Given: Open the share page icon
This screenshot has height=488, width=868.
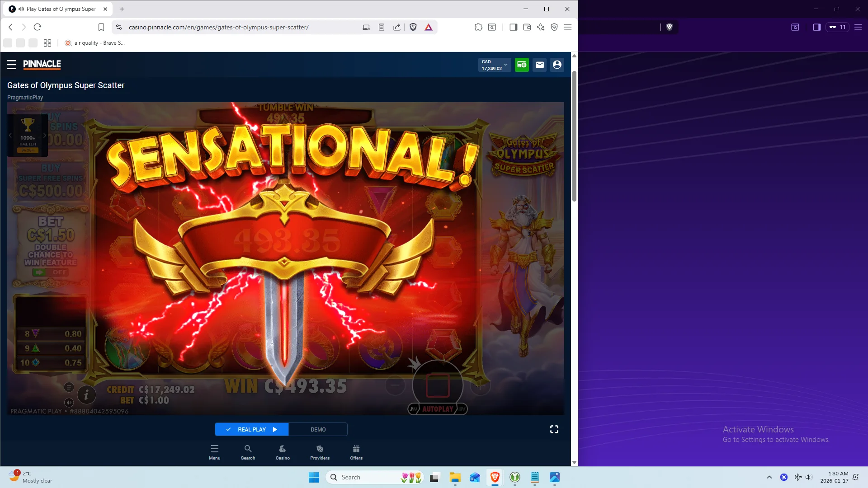Looking at the screenshot, I should coord(397,27).
